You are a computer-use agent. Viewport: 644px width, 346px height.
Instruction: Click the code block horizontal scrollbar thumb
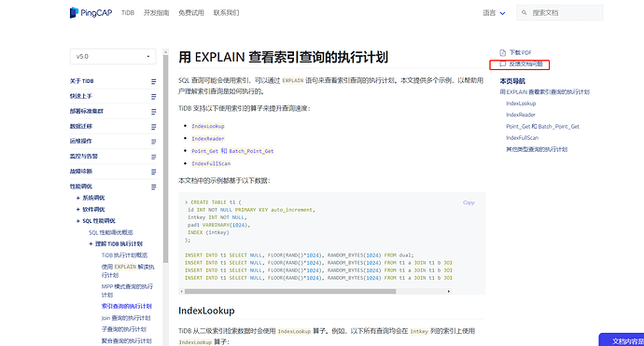[290, 291]
